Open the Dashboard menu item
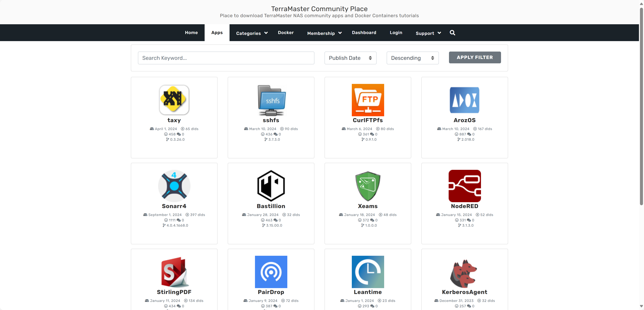Image resolution: width=644 pixels, height=310 pixels. 364,33
